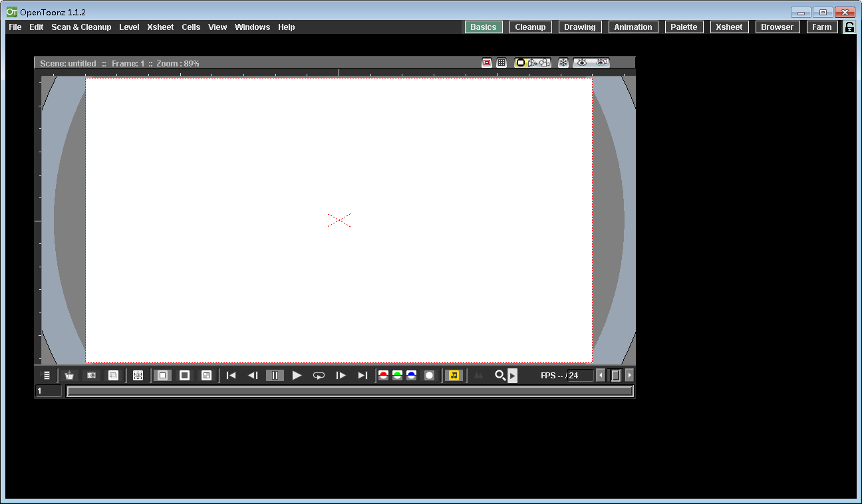Open the View menu
Image resolution: width=862 pixels, height=504 pixels.
click(217, 27)
